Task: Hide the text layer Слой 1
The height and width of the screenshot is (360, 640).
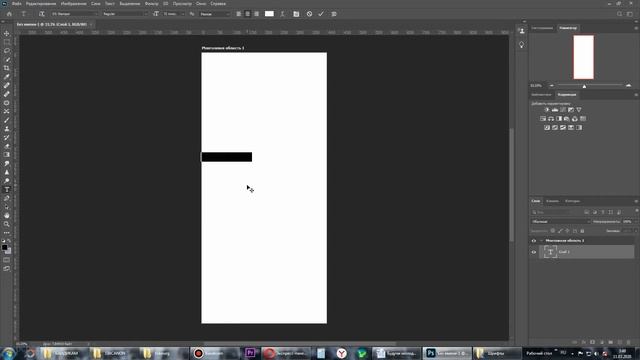Action: (x=533, y=252)
